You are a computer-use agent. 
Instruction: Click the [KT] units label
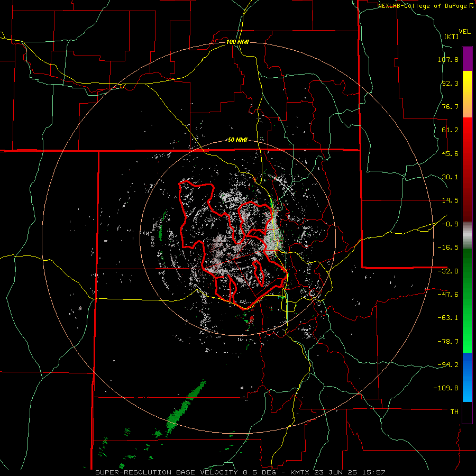[x=451, y=36]
